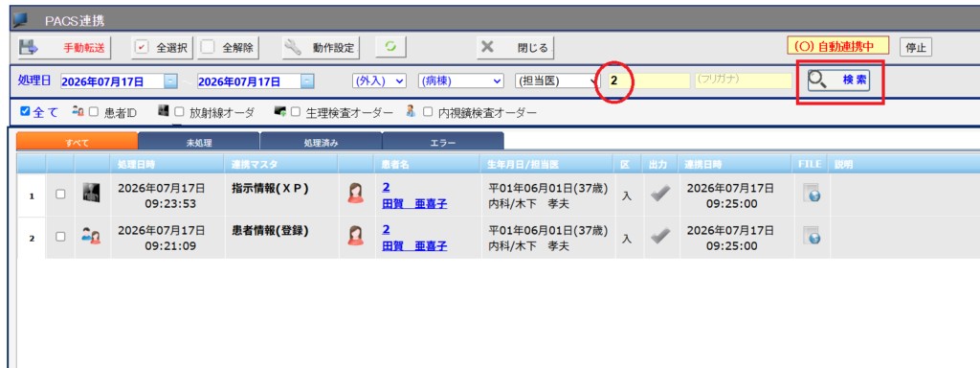Switch to the すべて tab
Image resolution: width=980 pixels, height=368 pixels.
[77, 142]
